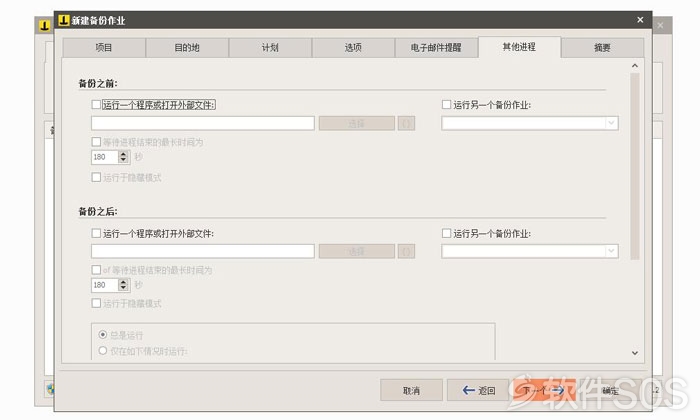Click the 选择 button under 备份之前
This screenshot has height=420, width=700.
coord(357,123)
